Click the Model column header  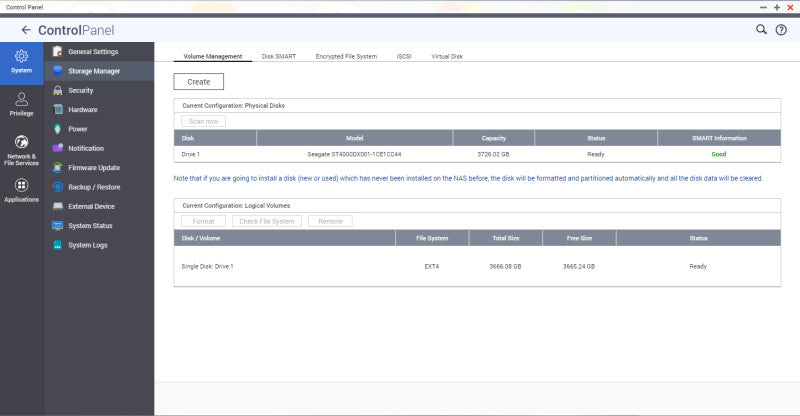coord(355,138)
